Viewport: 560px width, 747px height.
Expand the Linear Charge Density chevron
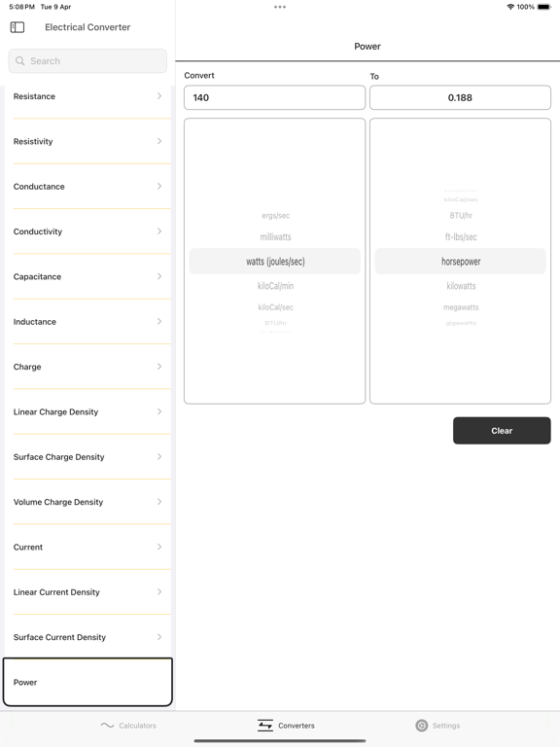tap(159, 411)
